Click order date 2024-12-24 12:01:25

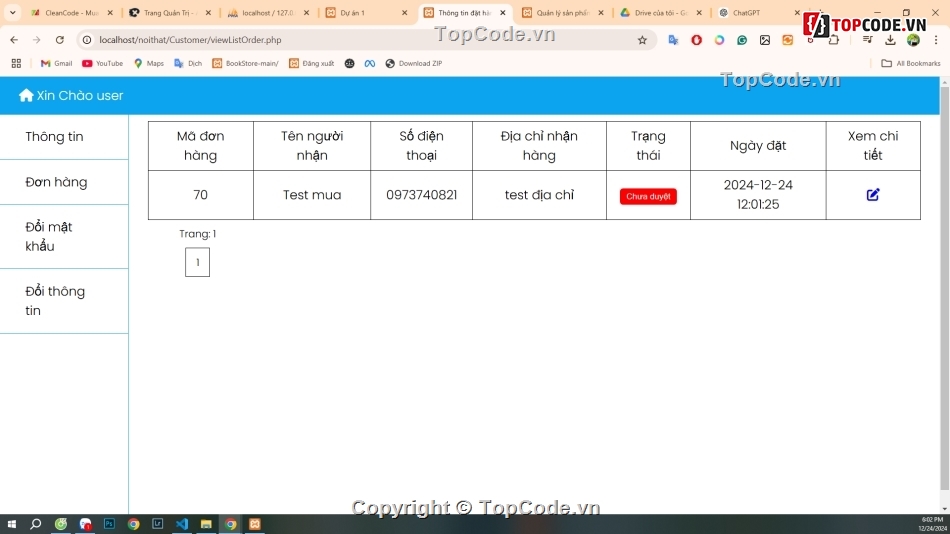tap(758, 195)
